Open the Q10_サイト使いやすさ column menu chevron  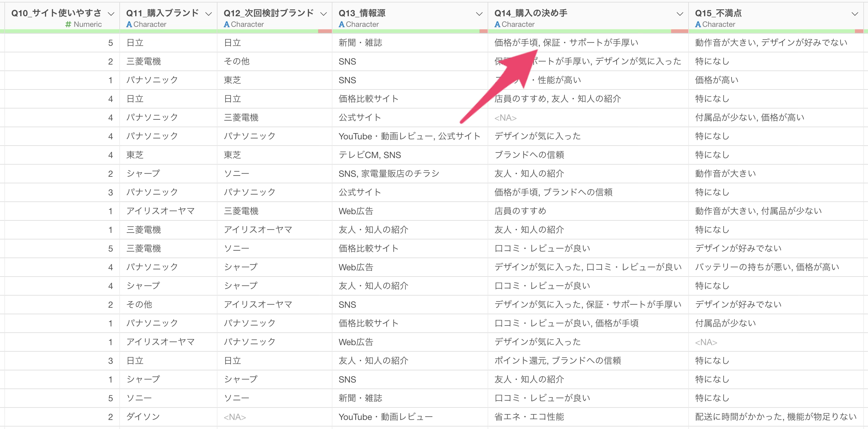click(111, 14)
